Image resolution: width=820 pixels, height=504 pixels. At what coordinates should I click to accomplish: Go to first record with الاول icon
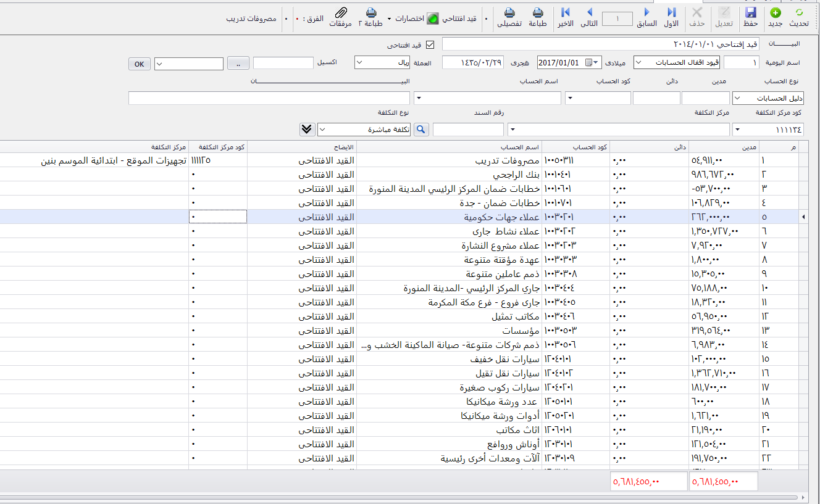tap(671, 13)
